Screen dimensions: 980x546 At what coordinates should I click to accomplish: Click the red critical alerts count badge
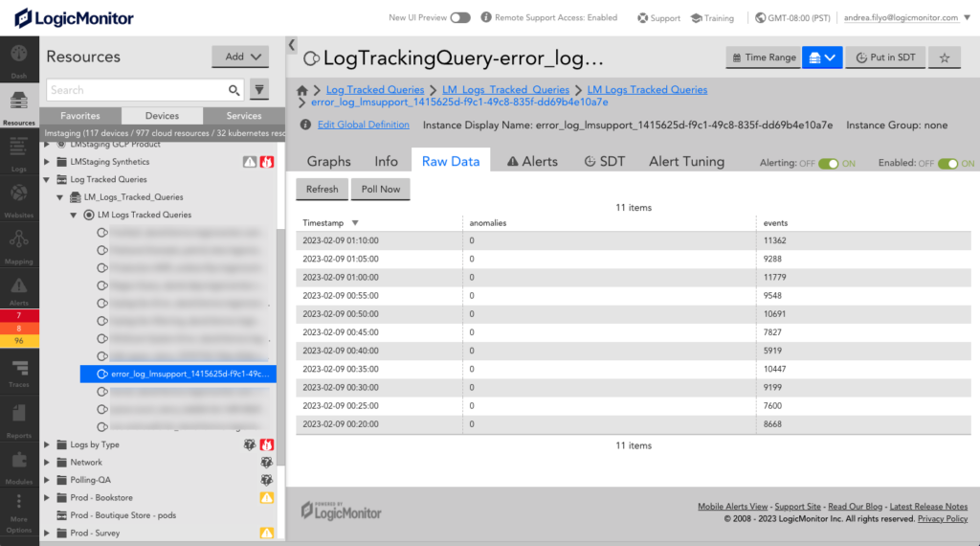pyautogui.click(x=19, y=315)
